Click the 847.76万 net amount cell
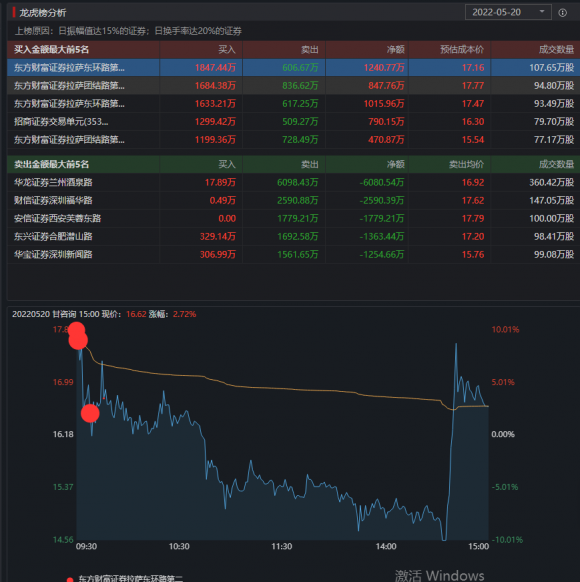Screen dimensions: 580x582 click(386, 86)
